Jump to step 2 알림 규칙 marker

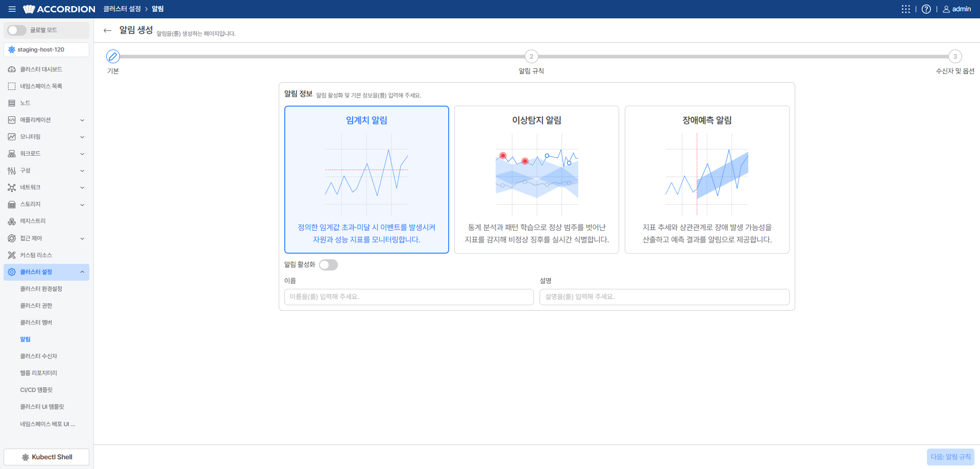coord(531,56)
